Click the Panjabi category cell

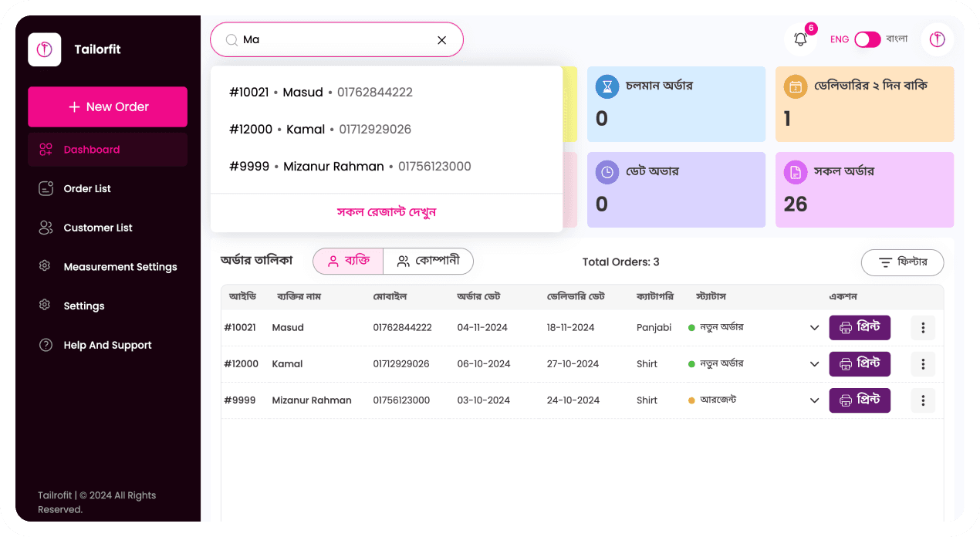pos(654,328)
